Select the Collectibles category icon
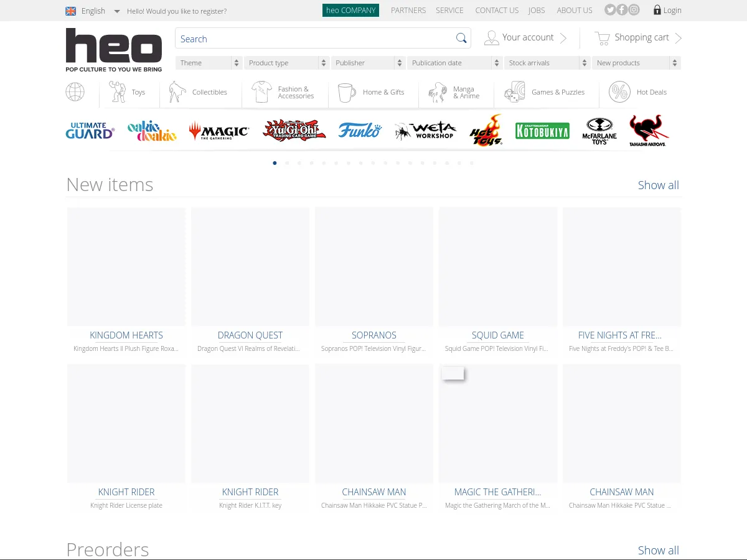The height and width of the screenshot is (560, 747). coord(176,91)
